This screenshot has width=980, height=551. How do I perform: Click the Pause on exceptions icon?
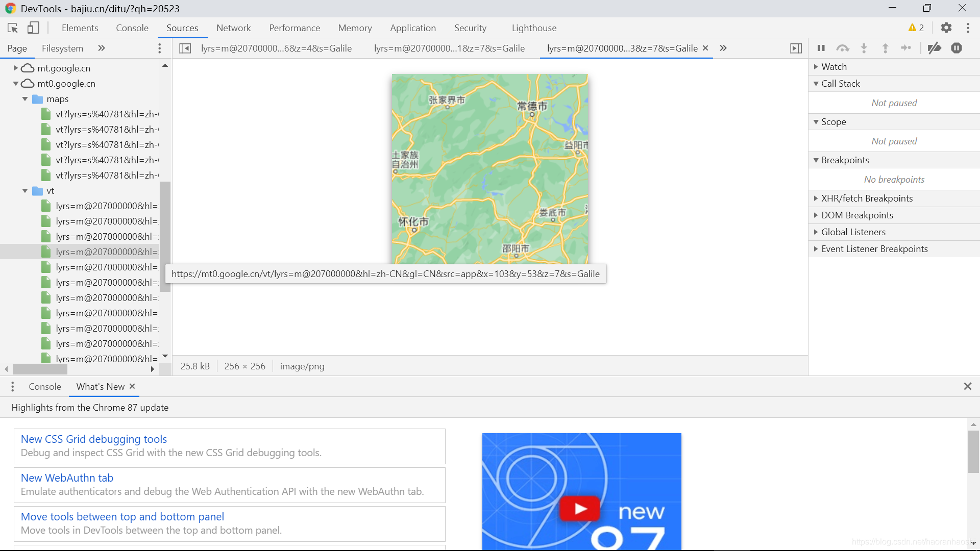click(x=957, y=48)
